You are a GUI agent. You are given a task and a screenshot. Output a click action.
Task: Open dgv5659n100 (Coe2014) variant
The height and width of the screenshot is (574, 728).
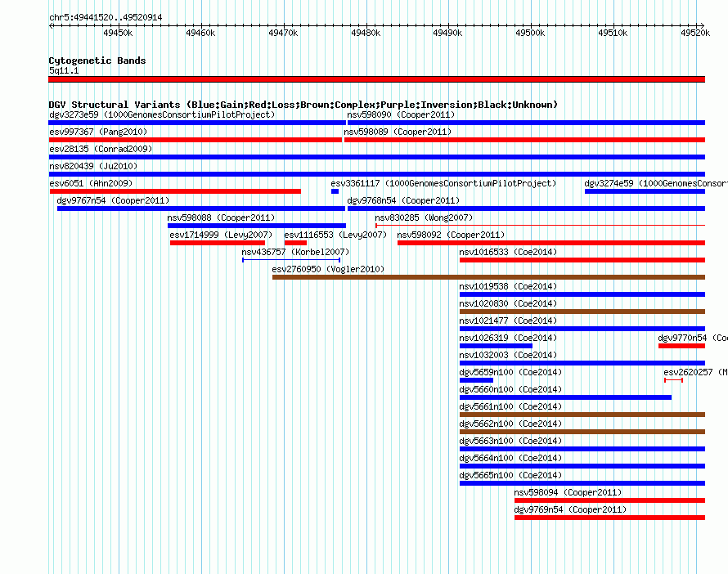point(476,380)
